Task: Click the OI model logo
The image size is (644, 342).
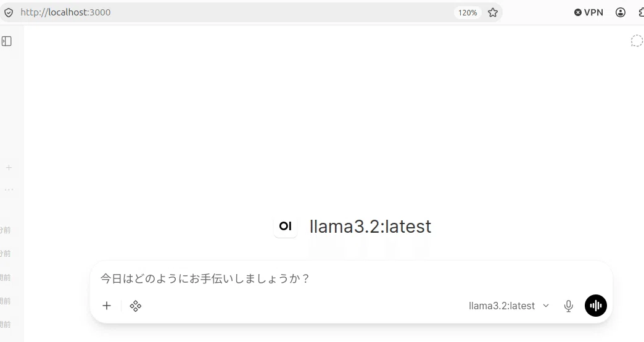Action: (286, 226)
